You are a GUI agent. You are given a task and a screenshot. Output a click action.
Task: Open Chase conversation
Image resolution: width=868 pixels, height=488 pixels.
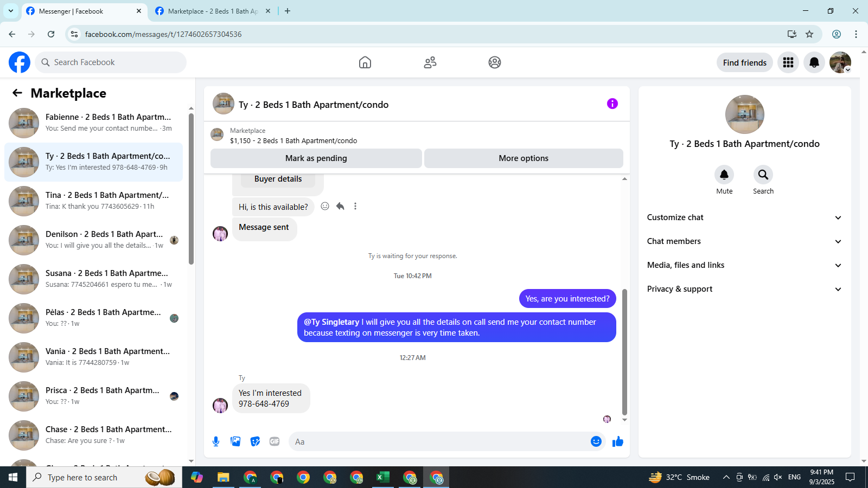[93, 435]
